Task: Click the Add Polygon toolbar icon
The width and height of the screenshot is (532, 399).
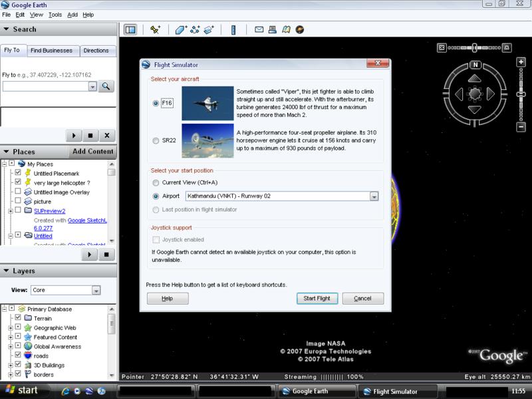Action: click(180, 29)
